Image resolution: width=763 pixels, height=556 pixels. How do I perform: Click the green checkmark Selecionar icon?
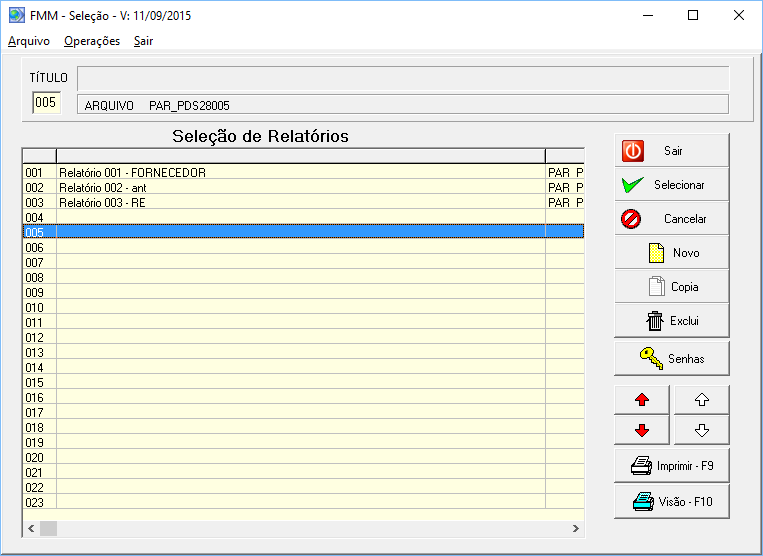coord(633,185)
